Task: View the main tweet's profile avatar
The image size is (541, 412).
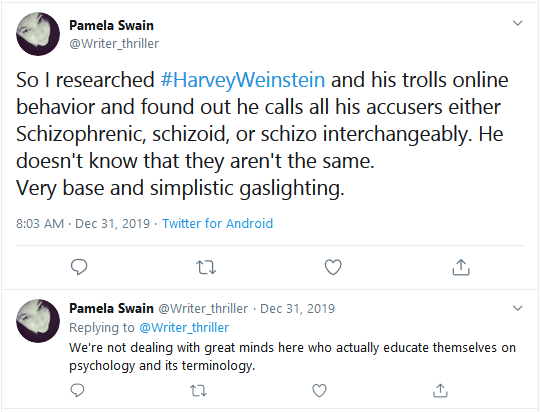Action: (38, 34)
